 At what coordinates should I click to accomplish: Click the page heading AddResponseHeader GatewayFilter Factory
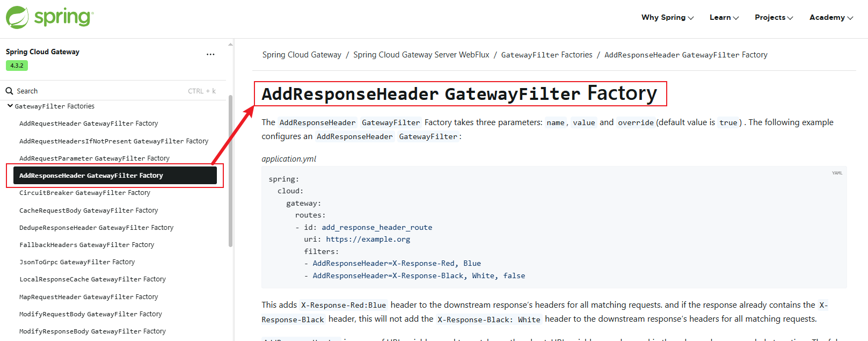(x=459, y=93)
